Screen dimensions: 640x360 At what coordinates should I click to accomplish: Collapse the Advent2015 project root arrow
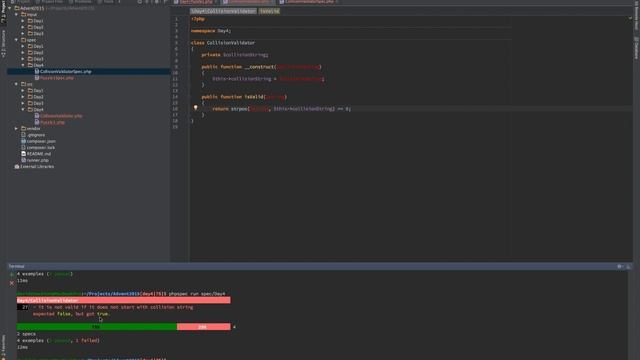pyautogui.click(x=10, y=8)
